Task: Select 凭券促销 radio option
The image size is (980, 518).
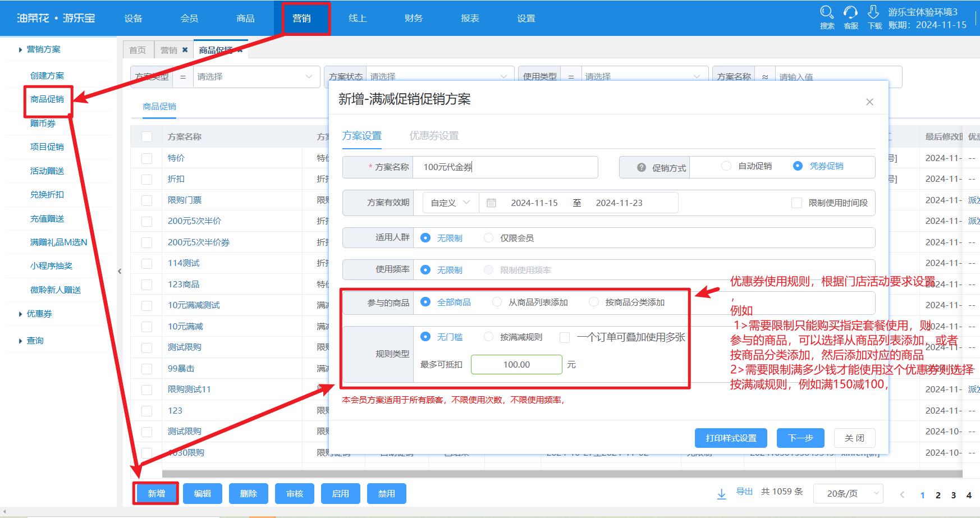Action: point(798,166)
